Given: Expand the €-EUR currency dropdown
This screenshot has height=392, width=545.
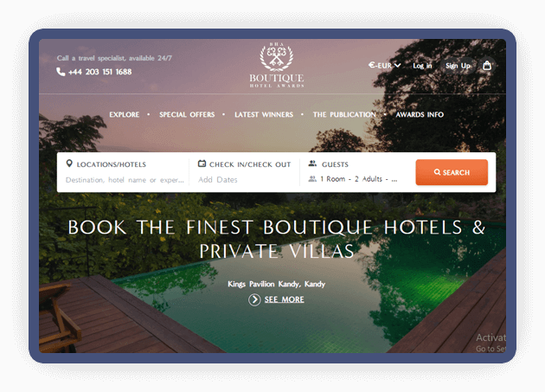Looking at the screenshot, I should [x=384, y=66].
